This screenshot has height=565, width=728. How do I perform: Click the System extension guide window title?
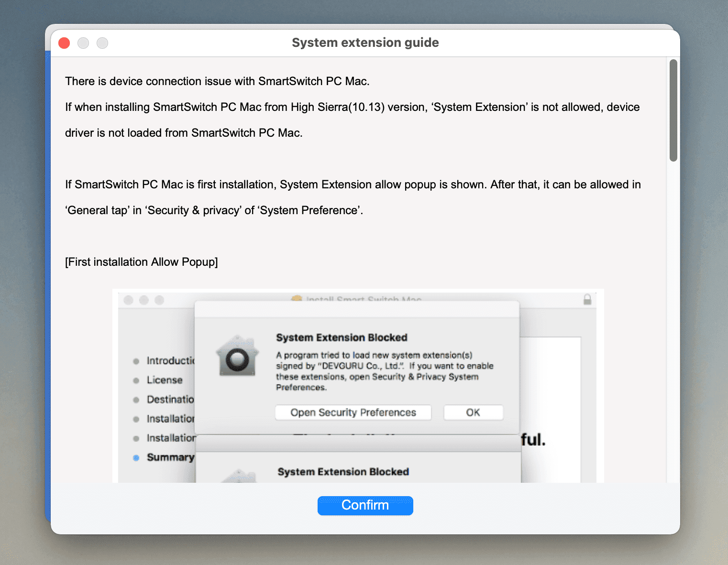tap(365, 43)
